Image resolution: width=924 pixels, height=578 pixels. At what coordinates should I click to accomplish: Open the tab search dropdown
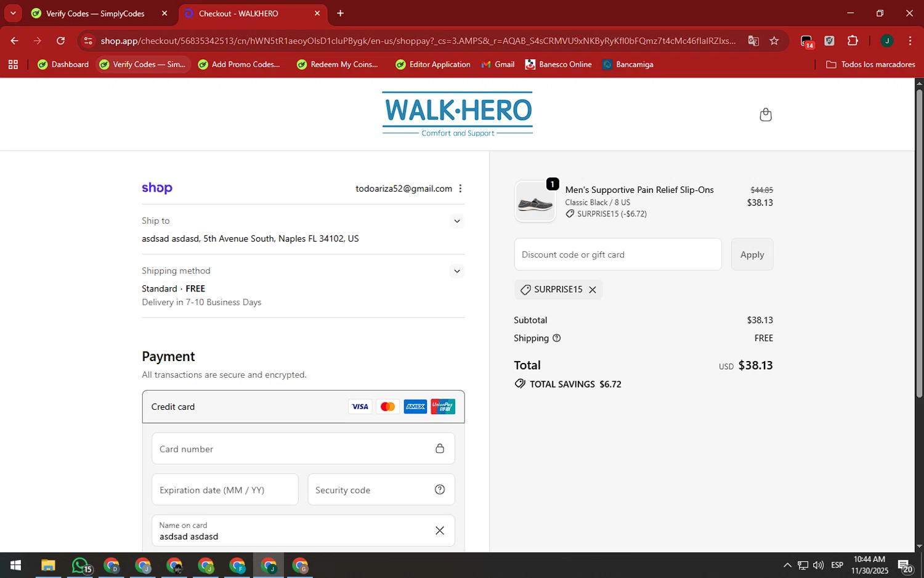click(13, 14)
